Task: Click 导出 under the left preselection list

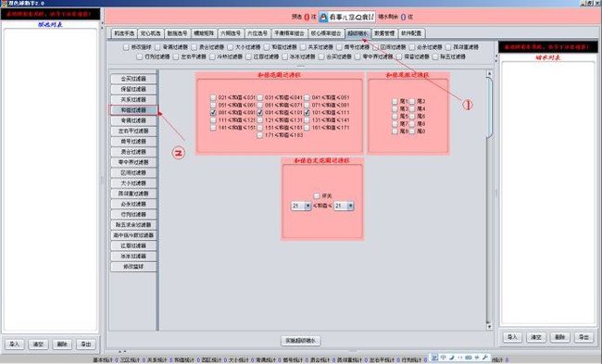Action: coord(86,344)
